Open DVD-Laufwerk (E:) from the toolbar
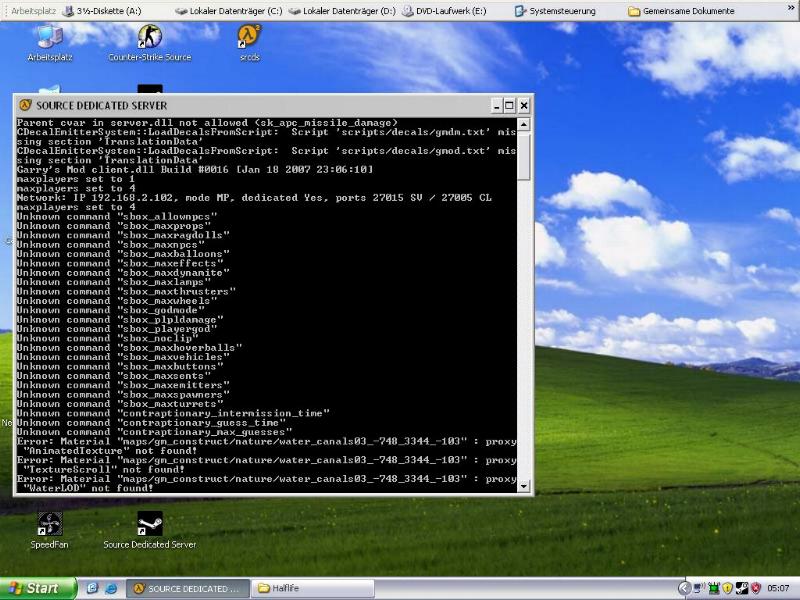This screenshot has height=600, width=800. [x=445, y=10]
